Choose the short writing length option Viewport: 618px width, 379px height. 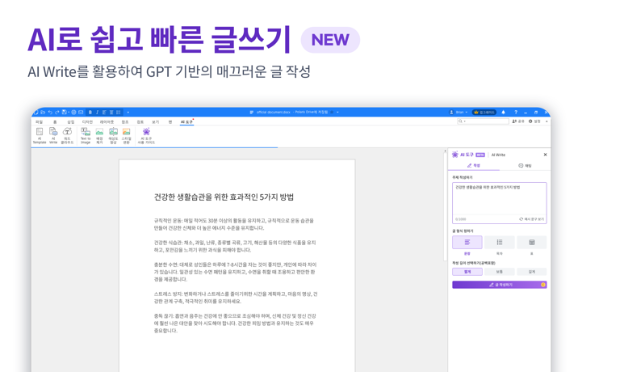pos(467,271)
